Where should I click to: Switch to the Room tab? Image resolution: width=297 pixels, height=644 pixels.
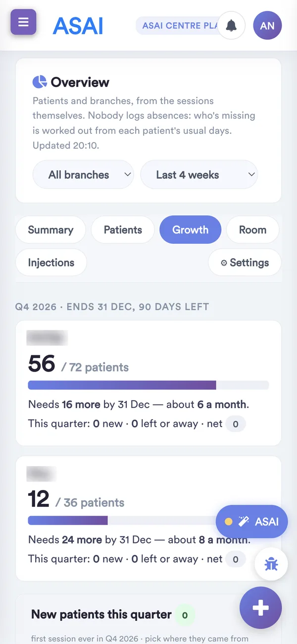[252, 230]
